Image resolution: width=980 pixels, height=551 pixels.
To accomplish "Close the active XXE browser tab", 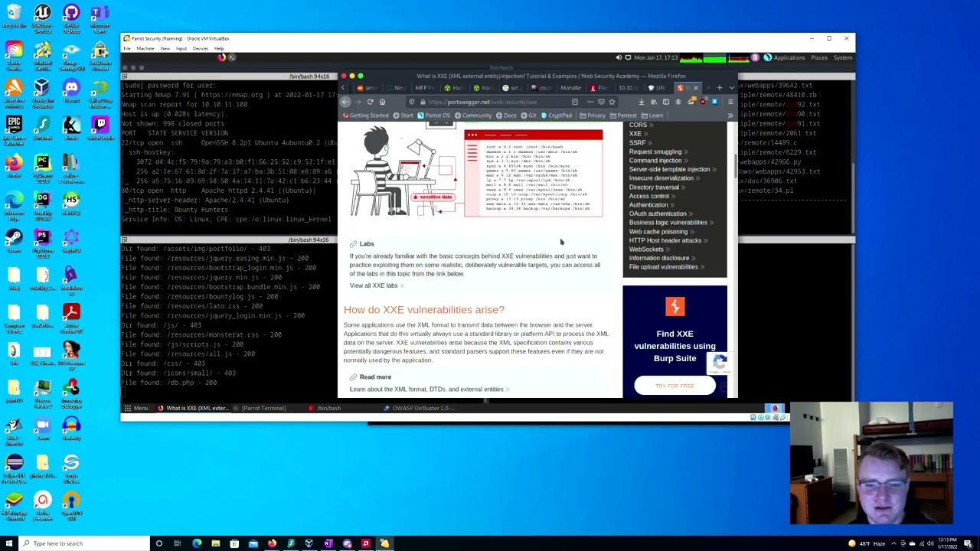I will 696,88.
